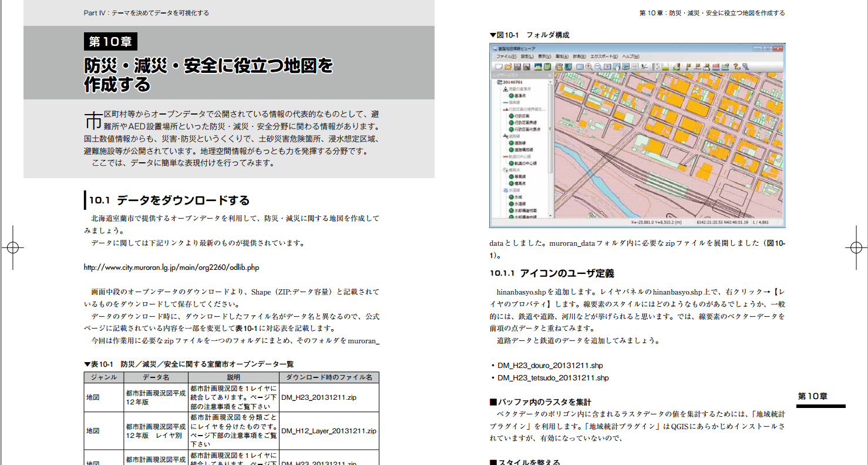This screenshot has height=465, width=868.
Task: Click the ジャンル table column header
Action: pos(103,377)
